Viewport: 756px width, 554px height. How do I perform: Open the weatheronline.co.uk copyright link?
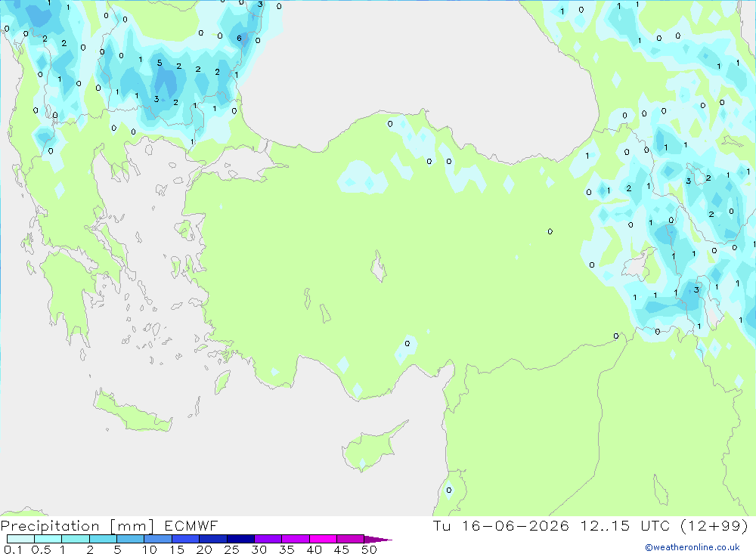(x=692, y=547)
